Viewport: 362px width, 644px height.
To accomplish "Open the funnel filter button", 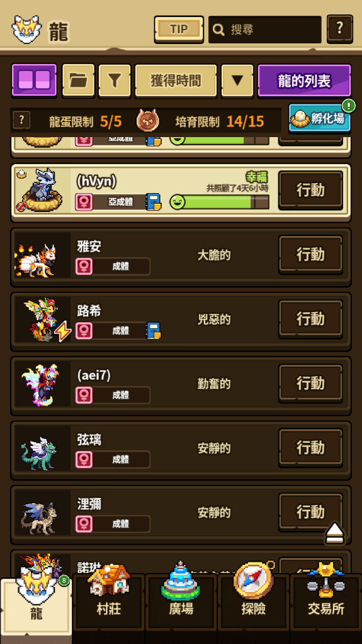I will tap(115, 80).
